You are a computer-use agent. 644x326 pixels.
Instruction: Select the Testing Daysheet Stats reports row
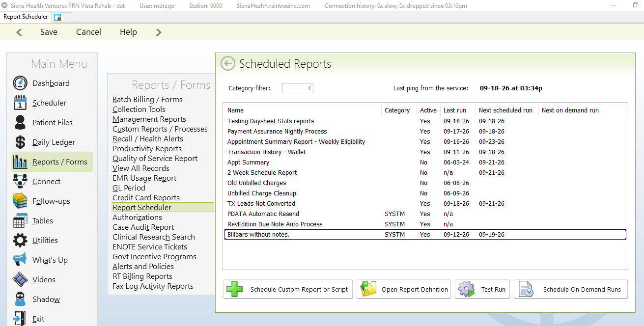425,121
